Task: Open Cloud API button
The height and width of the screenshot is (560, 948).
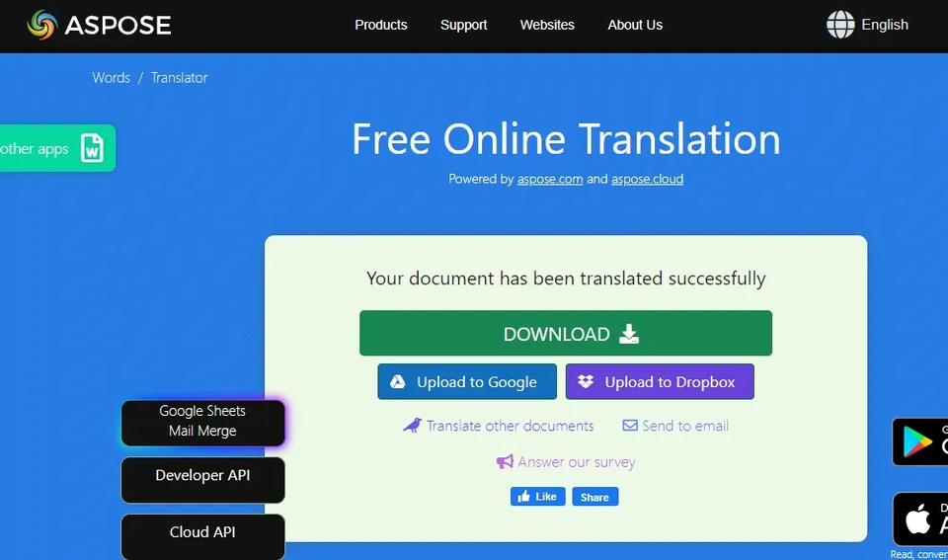Action: [202, 536]
